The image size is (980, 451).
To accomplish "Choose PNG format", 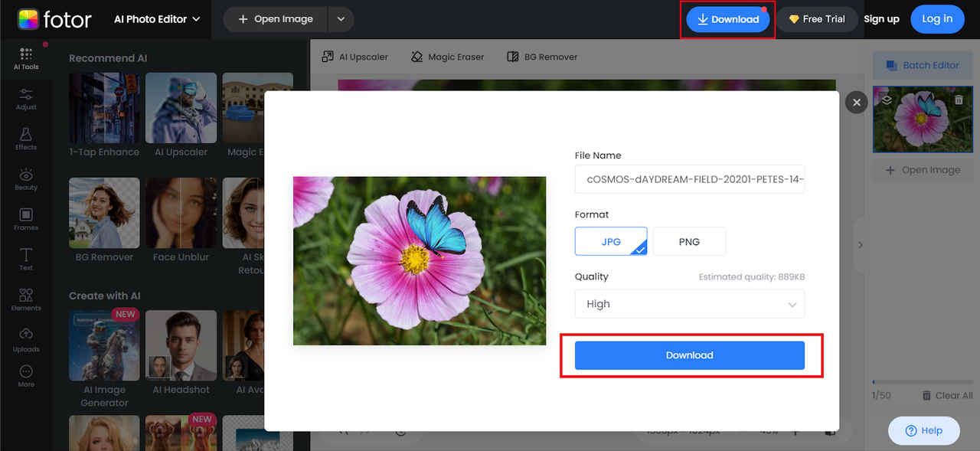I will [x=689, y=241].
